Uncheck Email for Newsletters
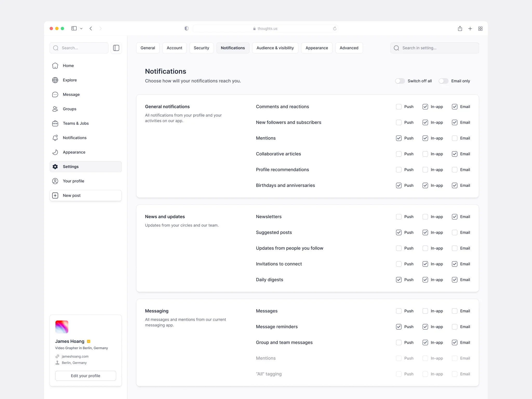 [454, 217]
